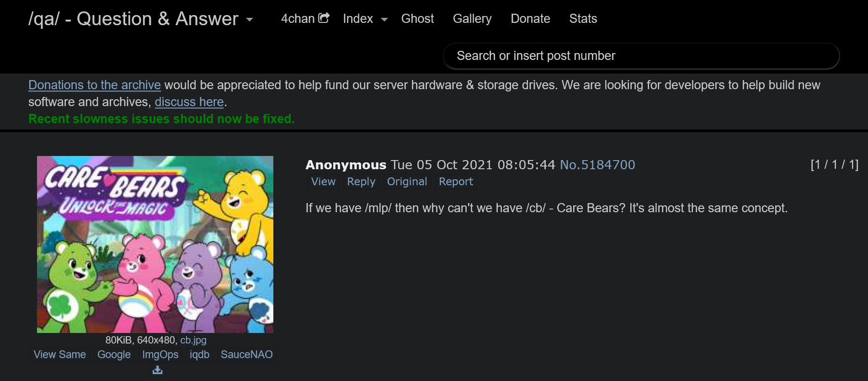
Task: Expand the /qa/ board title dropdown arrow
Action: 250,20
